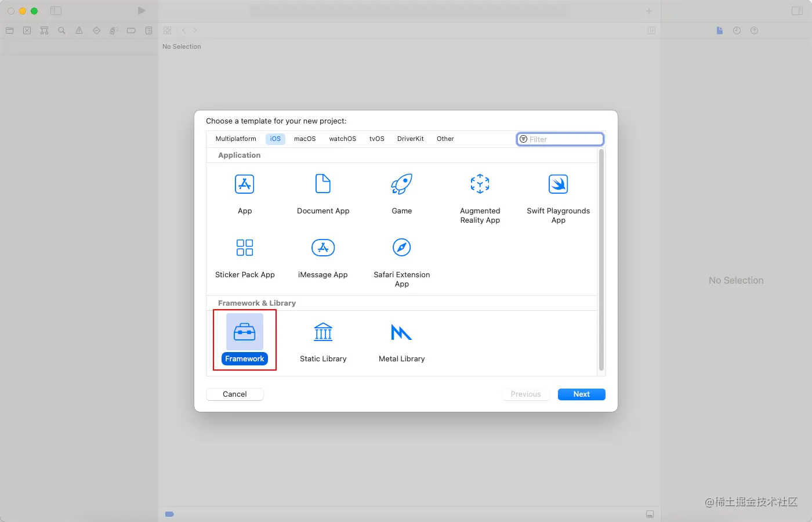Open the DriverKit tab
The height and width of the screenshot is (522, 812).
click(411, 139)
